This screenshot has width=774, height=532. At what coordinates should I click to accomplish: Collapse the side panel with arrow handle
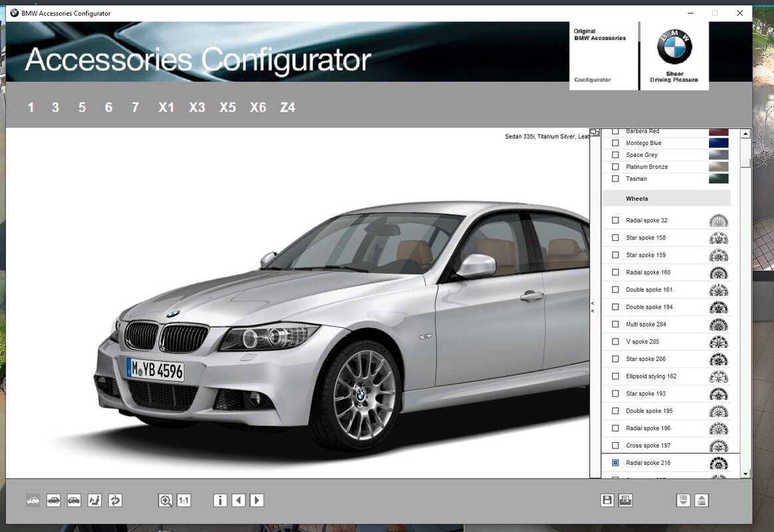(x=593, y=307)
